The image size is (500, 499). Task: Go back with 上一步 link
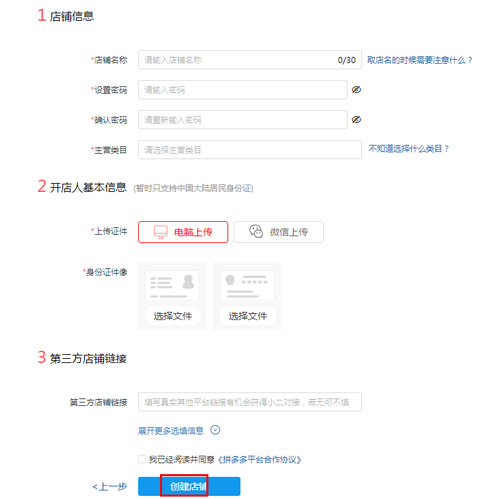click(x=110, y=487)
